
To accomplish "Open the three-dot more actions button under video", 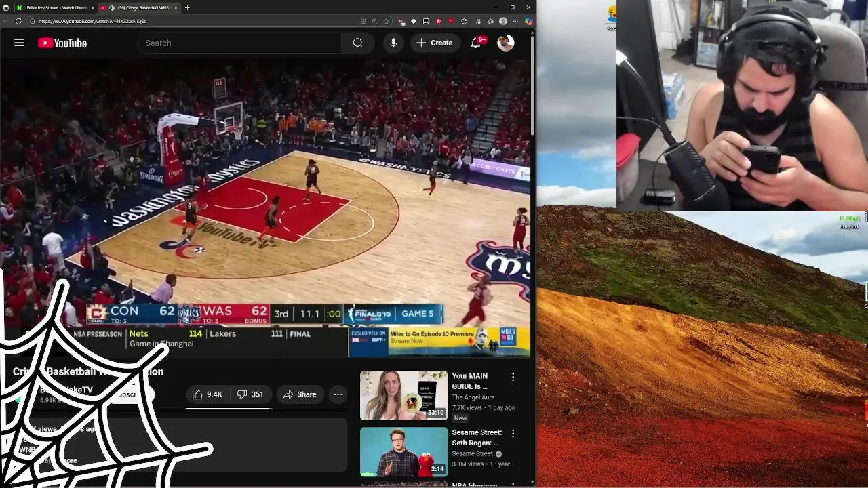I will coord(338,394).
